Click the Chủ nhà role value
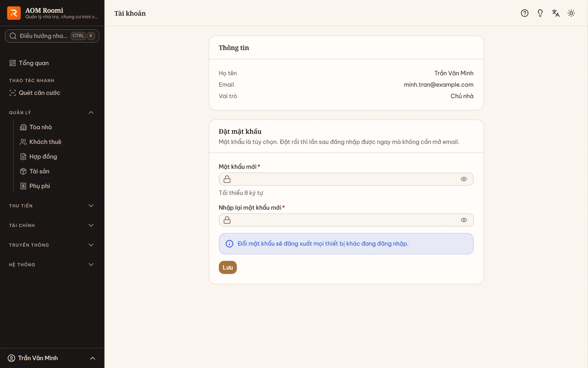 [x=462, y=96]
